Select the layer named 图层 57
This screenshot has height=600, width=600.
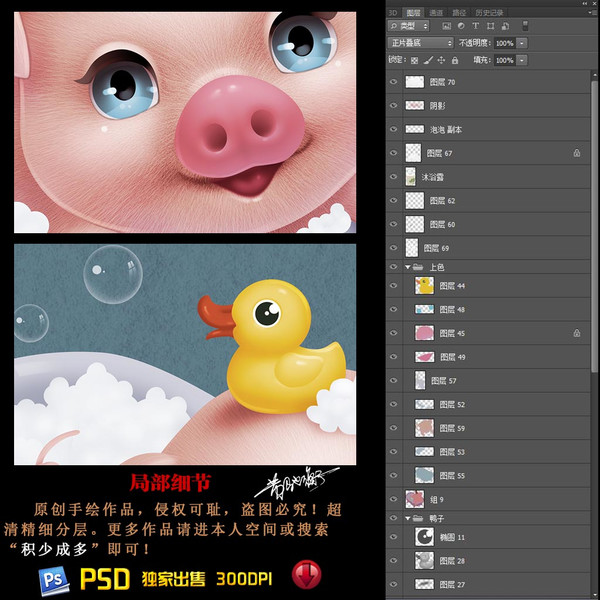(x=488, y=380)
